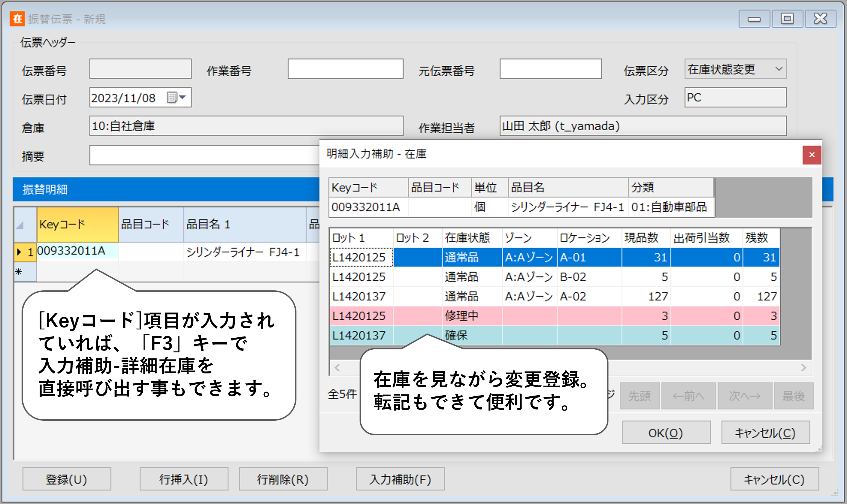Click the scroll left arrow in stock grid
The width and height of the screenshot is (847, 504).
337,367
